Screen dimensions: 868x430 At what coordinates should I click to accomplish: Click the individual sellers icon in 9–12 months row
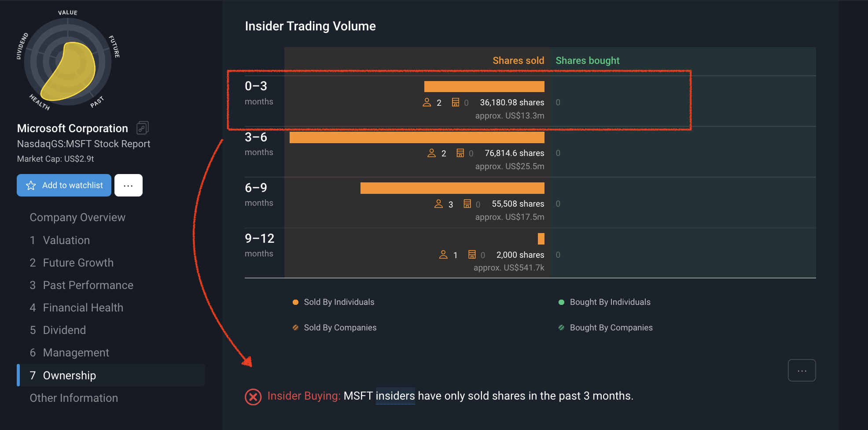pyautogui.click(x=443, y=255)
